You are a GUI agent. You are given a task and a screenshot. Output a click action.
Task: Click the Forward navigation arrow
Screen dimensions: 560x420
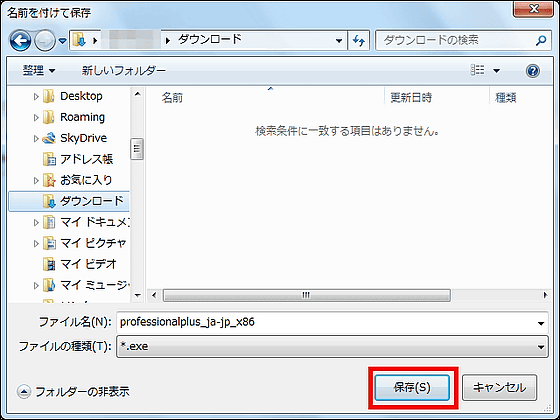click(x=45, y=40)
